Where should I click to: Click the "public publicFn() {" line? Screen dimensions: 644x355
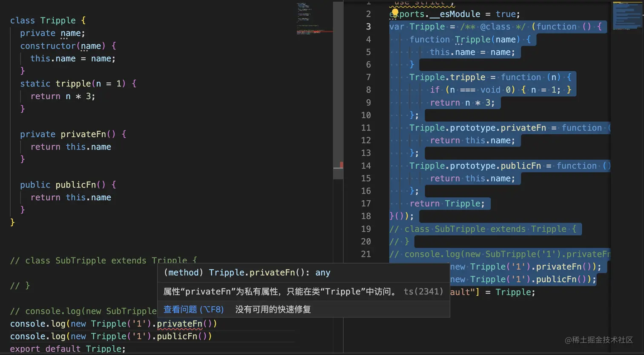(x=68, y=185)
